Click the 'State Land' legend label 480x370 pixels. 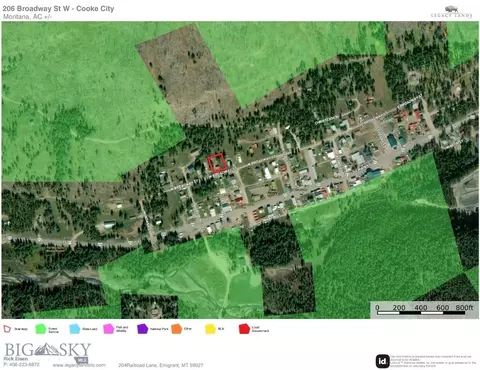click(x=90, y=329)
